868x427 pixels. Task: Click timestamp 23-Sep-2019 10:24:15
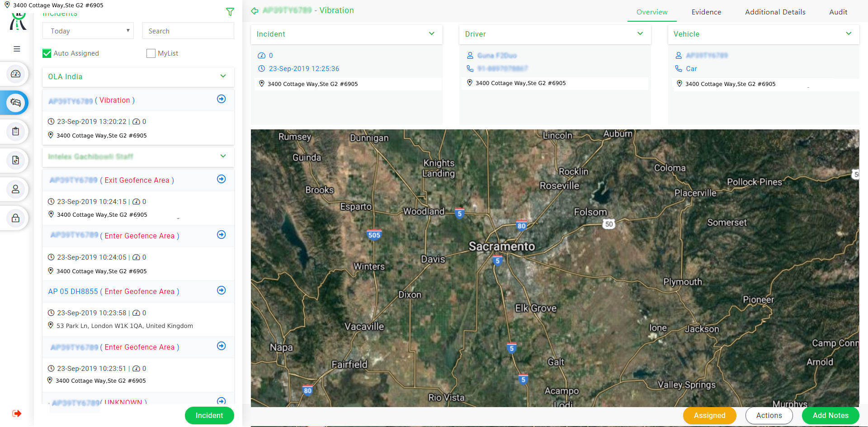(92, 202)
